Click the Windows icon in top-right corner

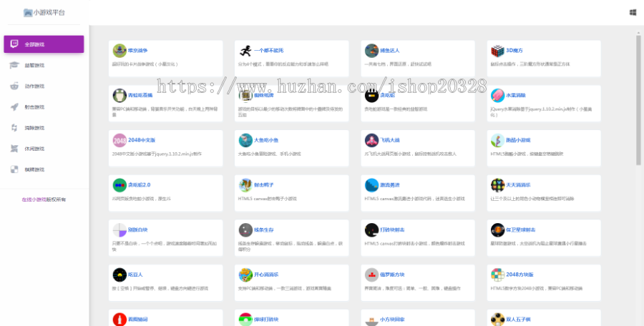(633, 12)
